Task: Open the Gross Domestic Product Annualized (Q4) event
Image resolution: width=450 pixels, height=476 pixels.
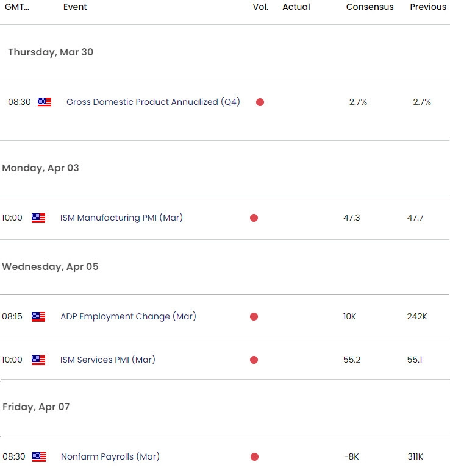Action: pyautogui.click(x=153, y=102)
